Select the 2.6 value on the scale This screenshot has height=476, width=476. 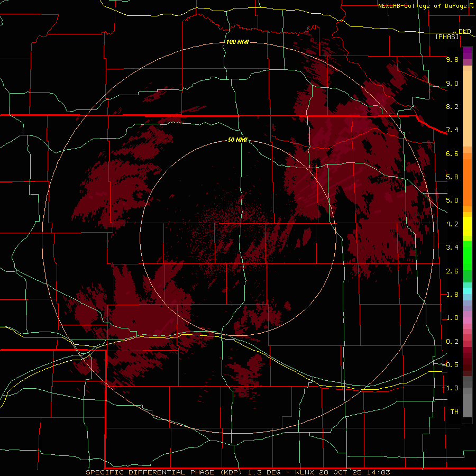tap(452, 271)
